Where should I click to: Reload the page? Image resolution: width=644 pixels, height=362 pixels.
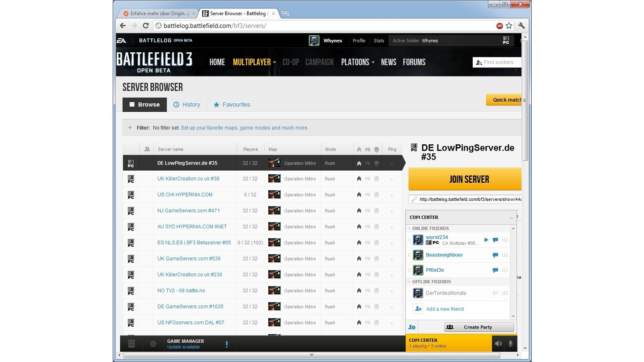[145, 25]
